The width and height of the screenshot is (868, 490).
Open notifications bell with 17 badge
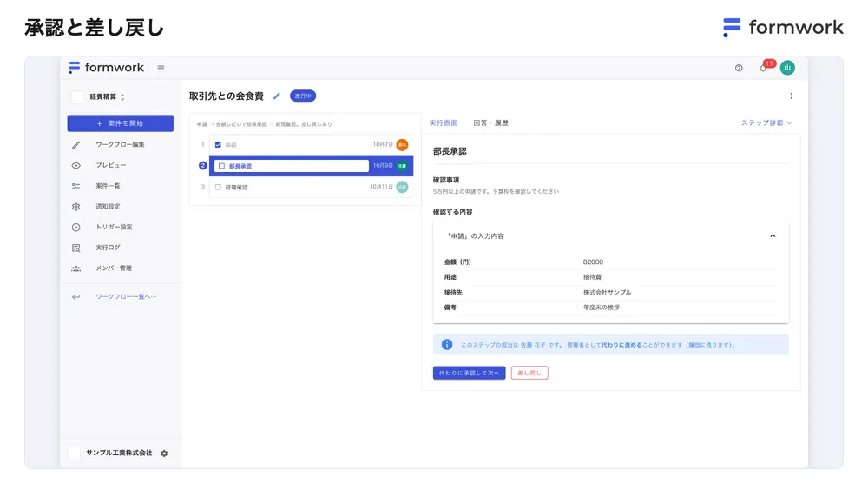click(765, 67)
